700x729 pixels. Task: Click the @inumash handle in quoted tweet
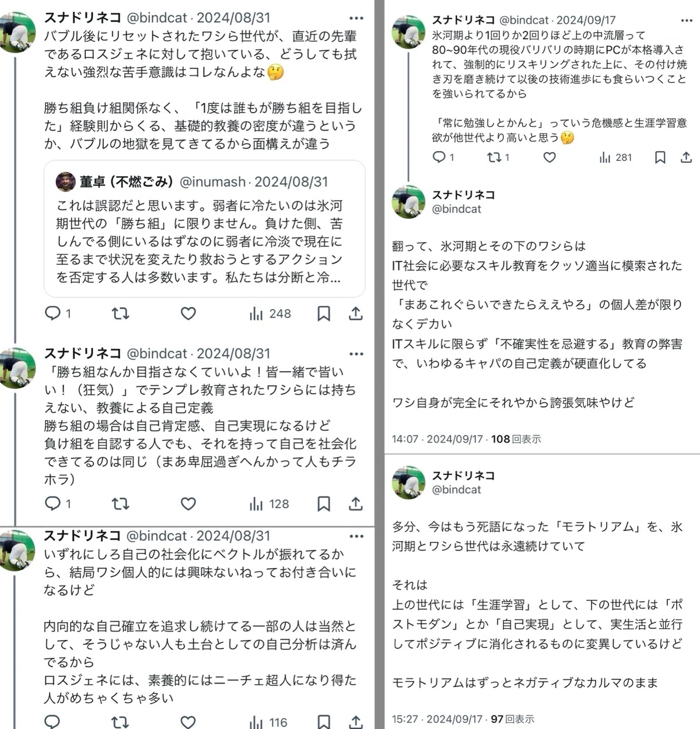(x=212, y=182)
